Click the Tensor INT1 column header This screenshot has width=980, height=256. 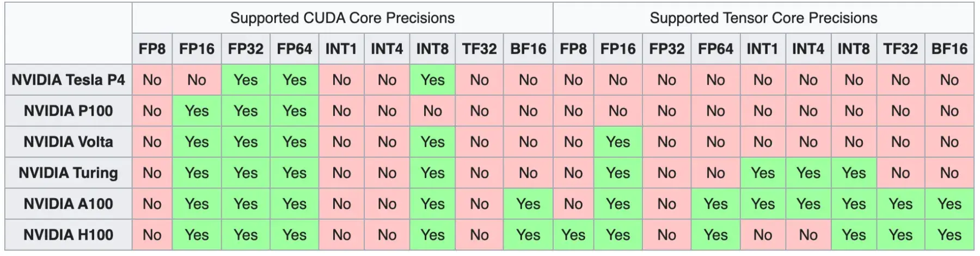(762, 49)
